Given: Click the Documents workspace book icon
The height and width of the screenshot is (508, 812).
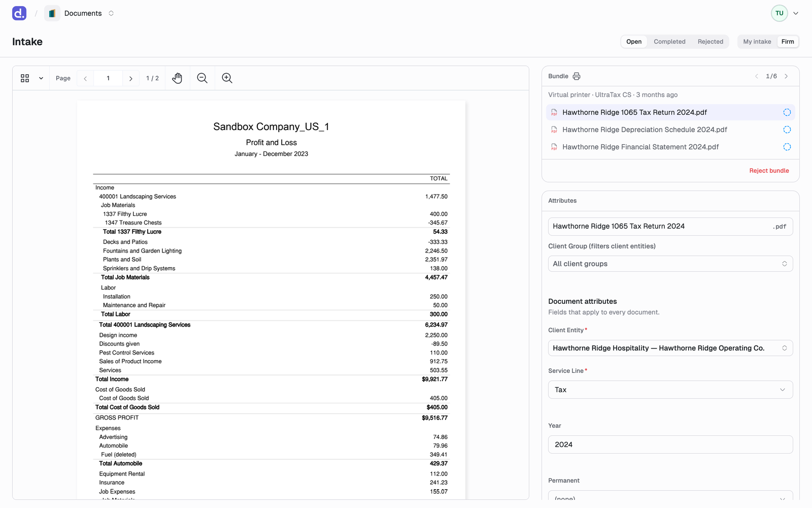Looking at the screenshot, I should [x=52, y=13].
